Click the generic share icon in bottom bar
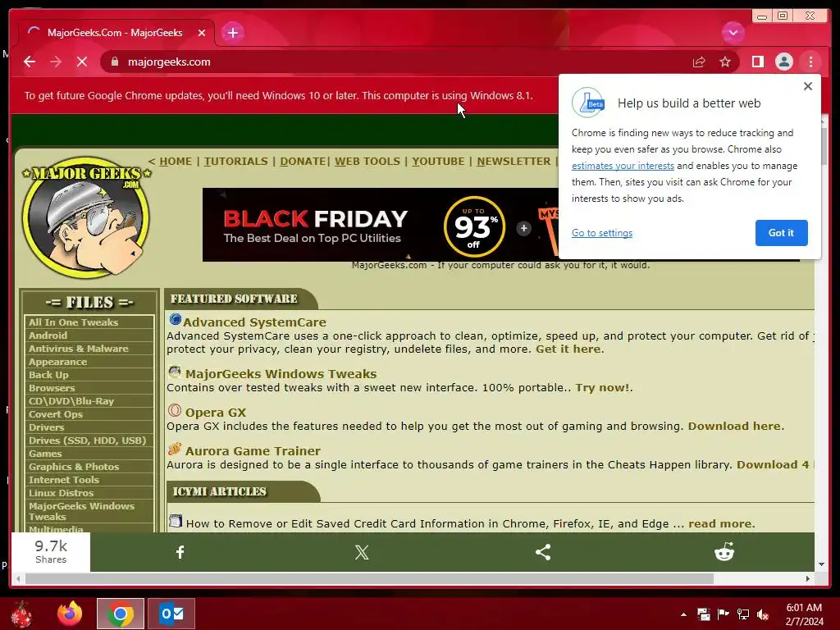The image size is (840, 630). pyautogui.click(x=543, y=552)
